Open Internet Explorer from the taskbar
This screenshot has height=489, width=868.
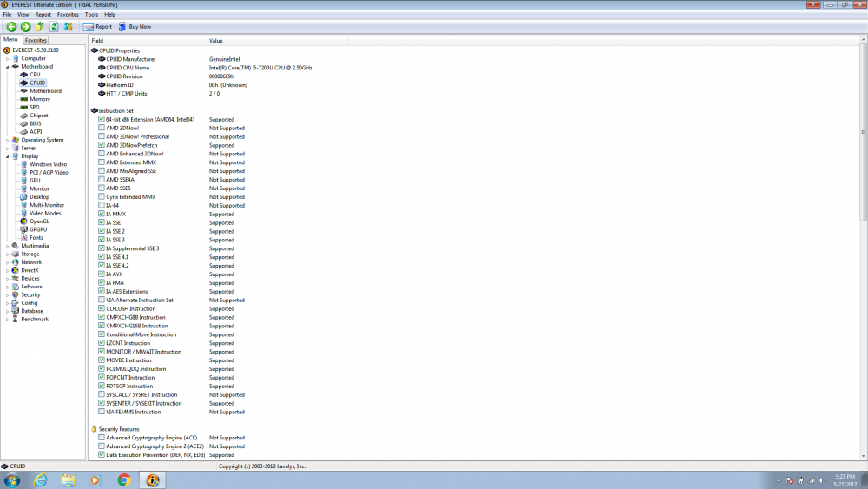(41, 480)
